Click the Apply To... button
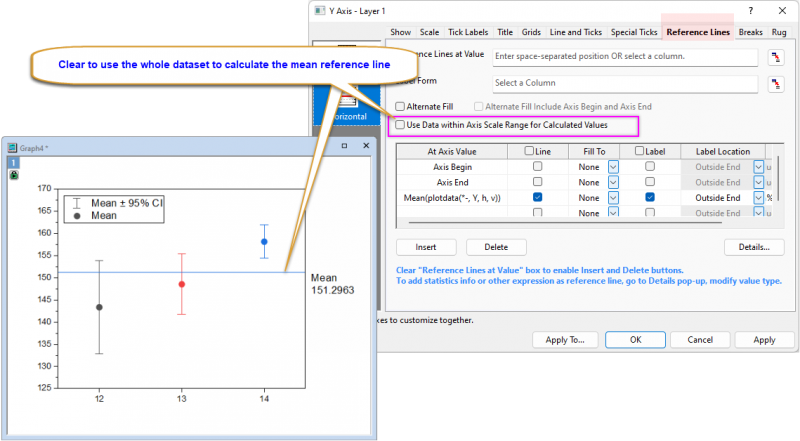 coord(565,340)
